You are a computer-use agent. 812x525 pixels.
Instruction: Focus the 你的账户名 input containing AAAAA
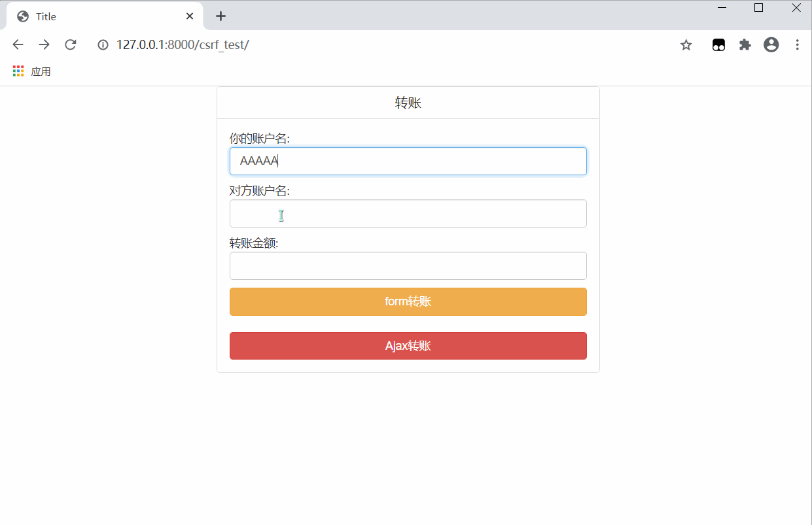[408, 161]
